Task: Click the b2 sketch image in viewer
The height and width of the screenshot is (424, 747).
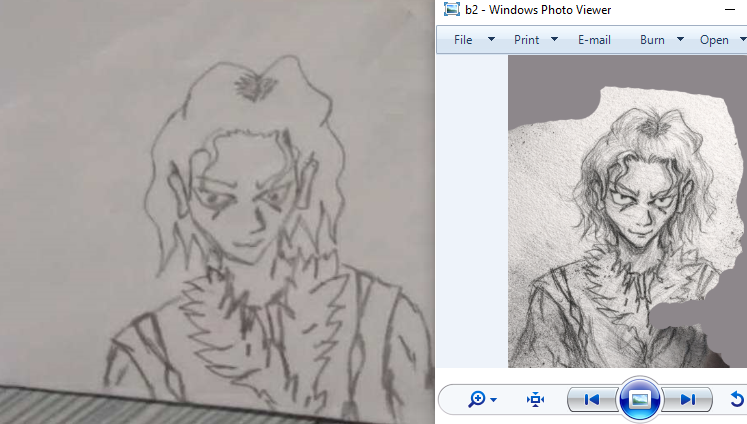Action: (627, 212)
